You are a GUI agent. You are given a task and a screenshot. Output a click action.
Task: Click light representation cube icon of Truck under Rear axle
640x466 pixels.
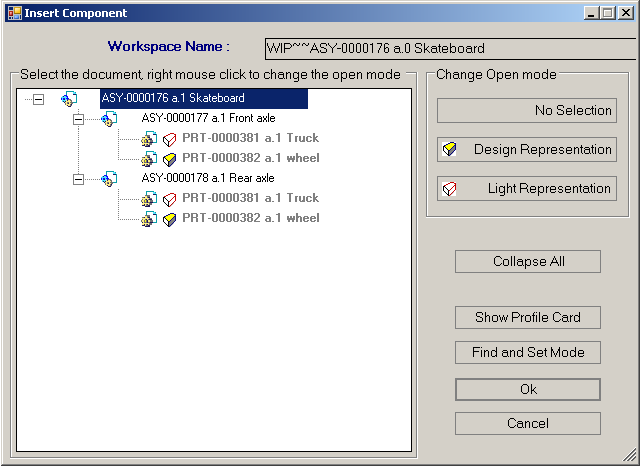tap(169, 199)
